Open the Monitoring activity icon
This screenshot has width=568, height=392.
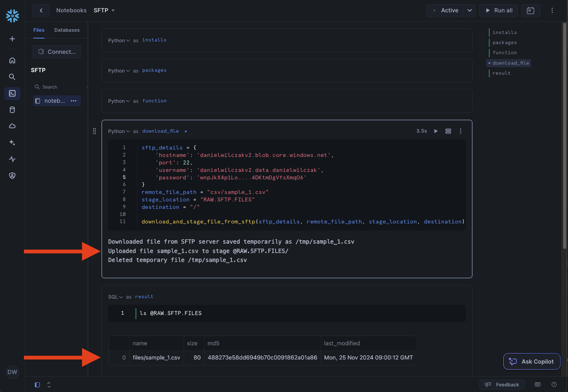[x=12, y=159]
